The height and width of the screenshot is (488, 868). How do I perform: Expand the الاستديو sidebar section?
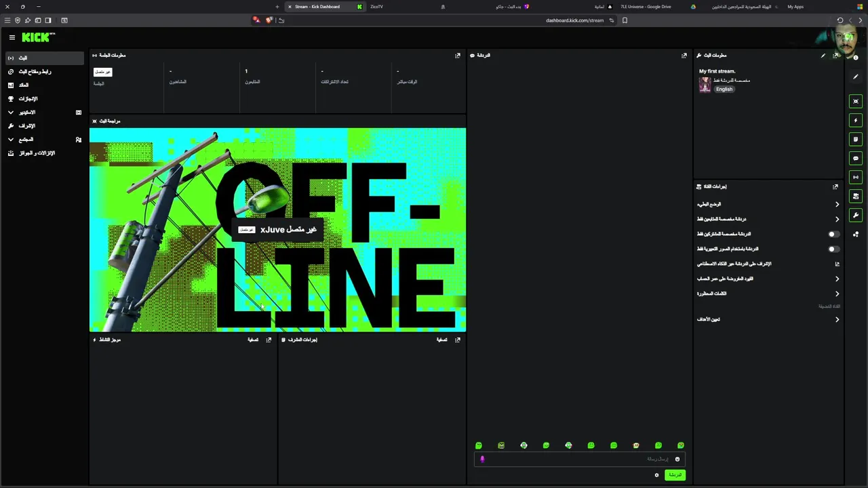click(44, 112)
